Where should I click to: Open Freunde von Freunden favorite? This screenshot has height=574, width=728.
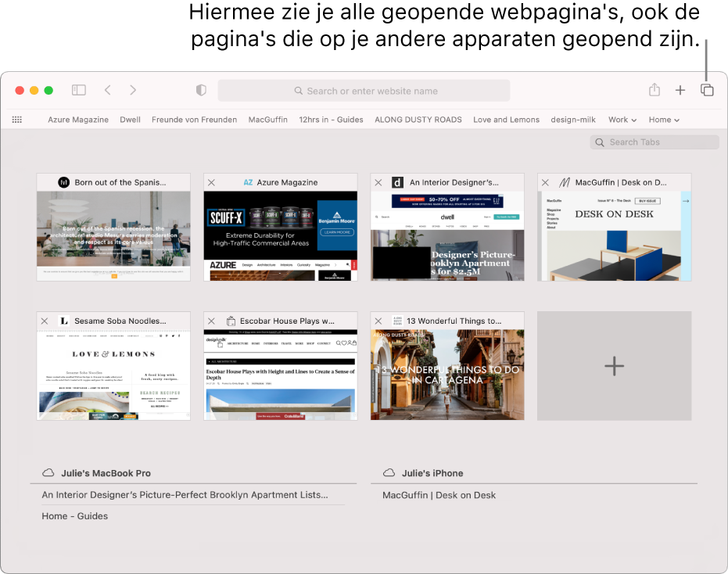tap(194, 120)
